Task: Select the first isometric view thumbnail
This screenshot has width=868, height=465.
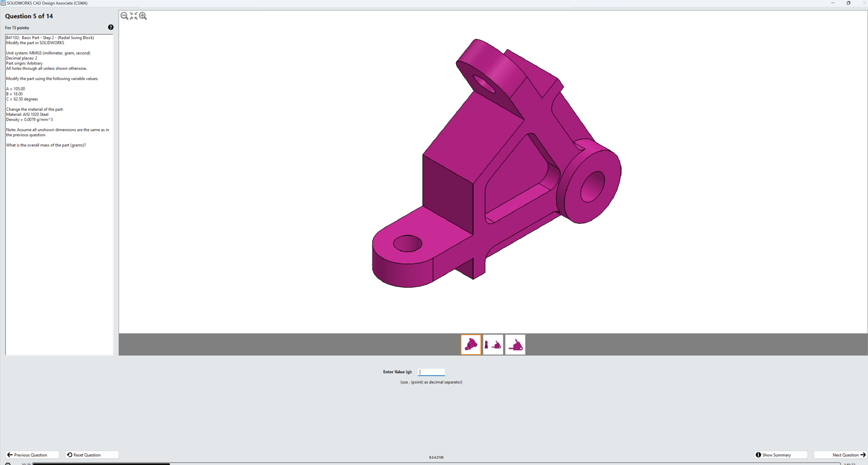Action: click(x=471, y=344)
